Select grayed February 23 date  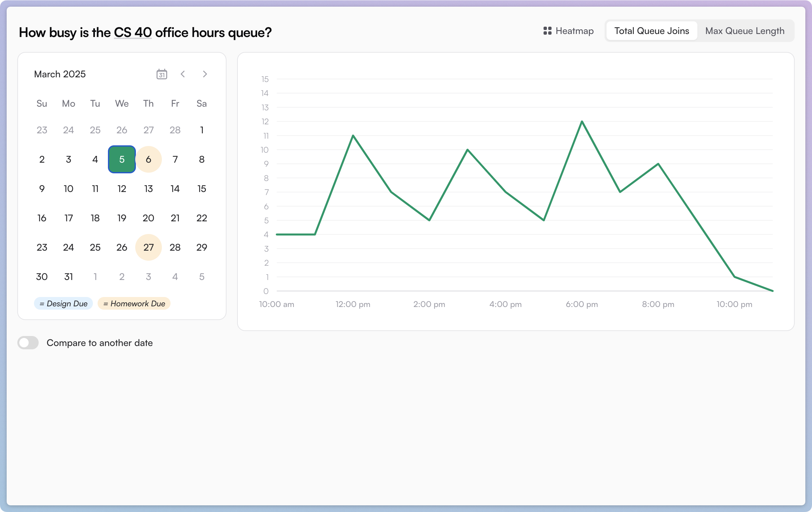pyautogui.click(x=42, y=130)
